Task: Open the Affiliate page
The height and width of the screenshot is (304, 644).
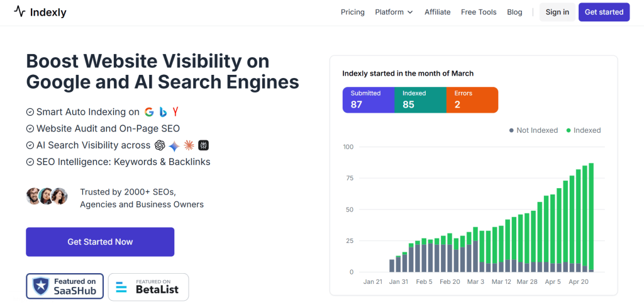Action: pos(437,12)
